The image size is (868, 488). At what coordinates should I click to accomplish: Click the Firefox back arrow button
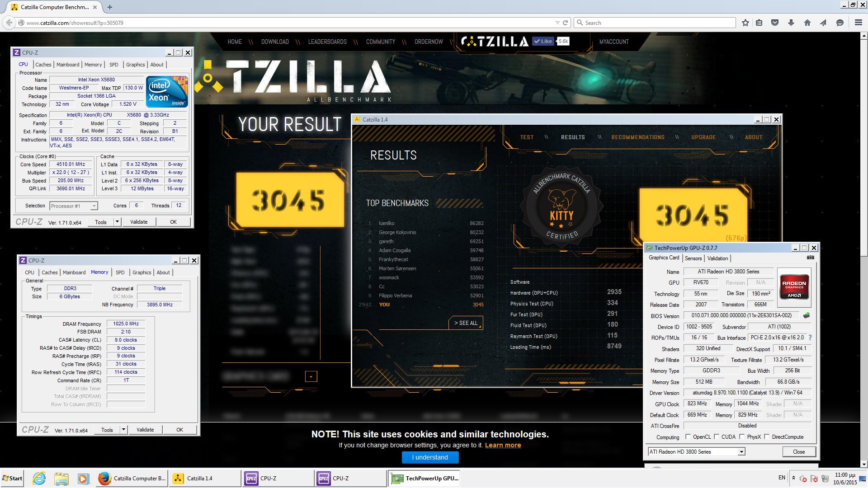(8, 23)
